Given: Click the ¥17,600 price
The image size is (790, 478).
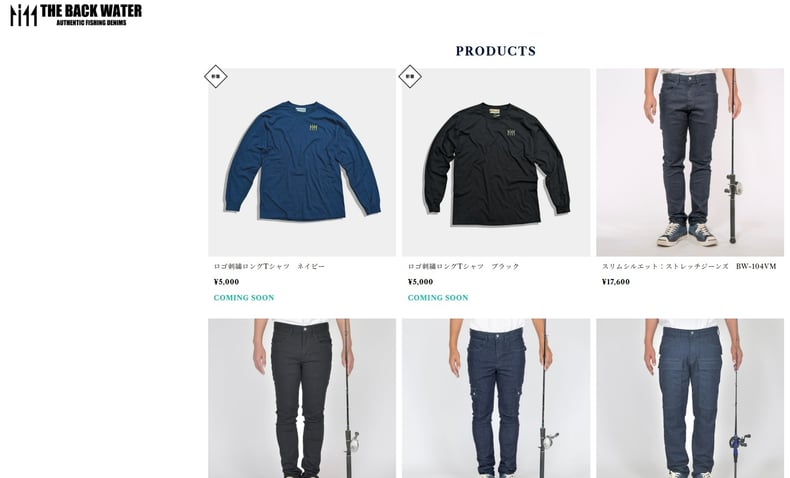Looking at the screenshot, I should [615, 282].
